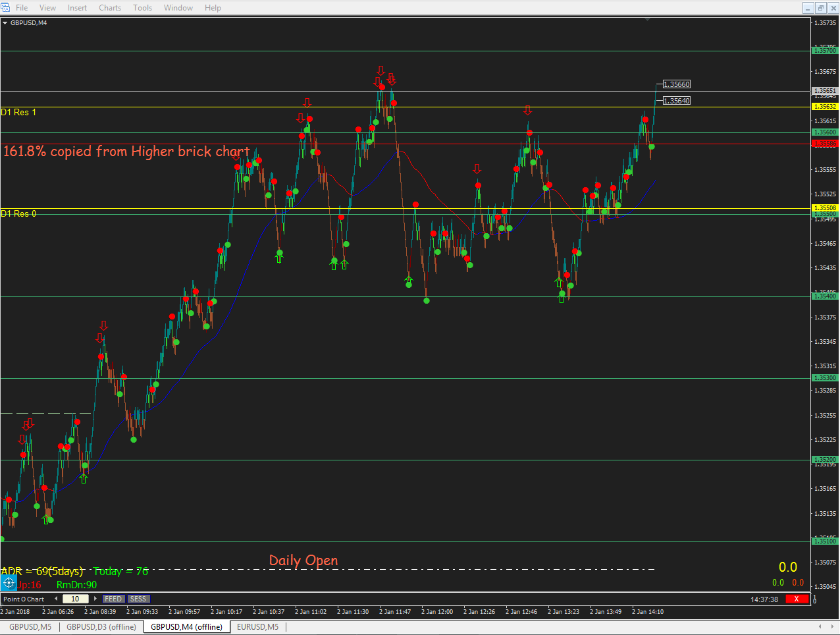Click the yellow 1.35508 price axis tag
The image size is (840, 635).
[825, 208]
